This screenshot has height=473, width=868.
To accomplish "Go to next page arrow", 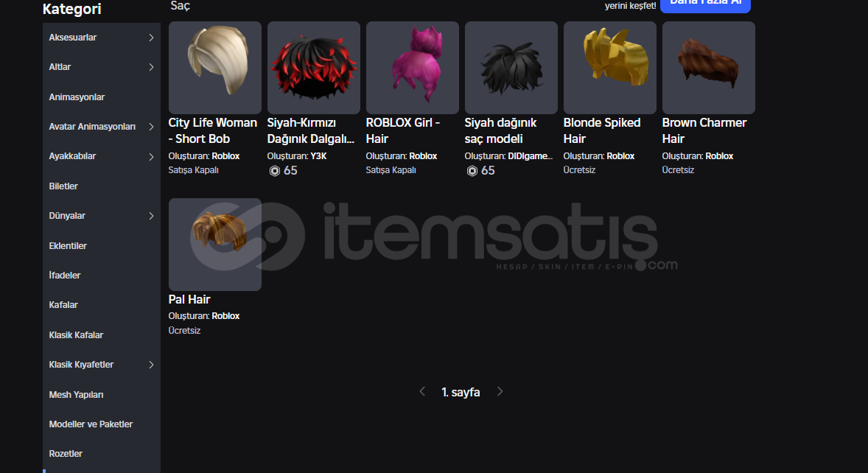I will point(500,392).
